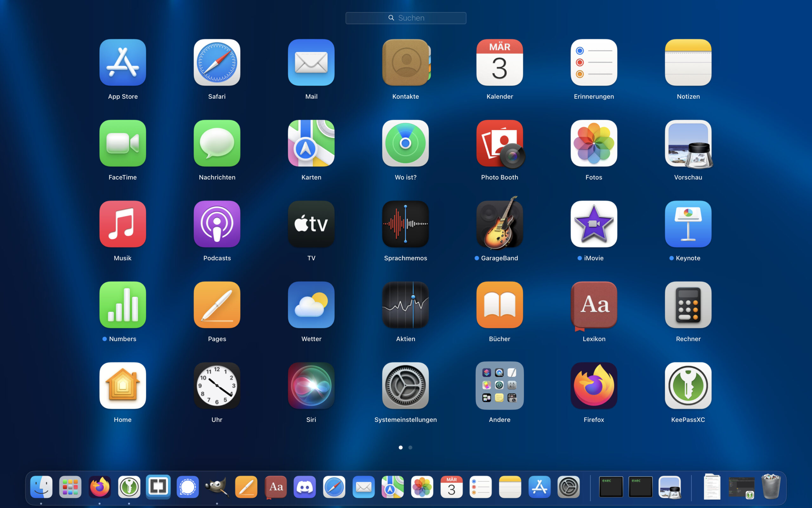The image size is (812, 508).
Task: Open Karten in the Launchpad grid
Action: (x=311, y=144)
